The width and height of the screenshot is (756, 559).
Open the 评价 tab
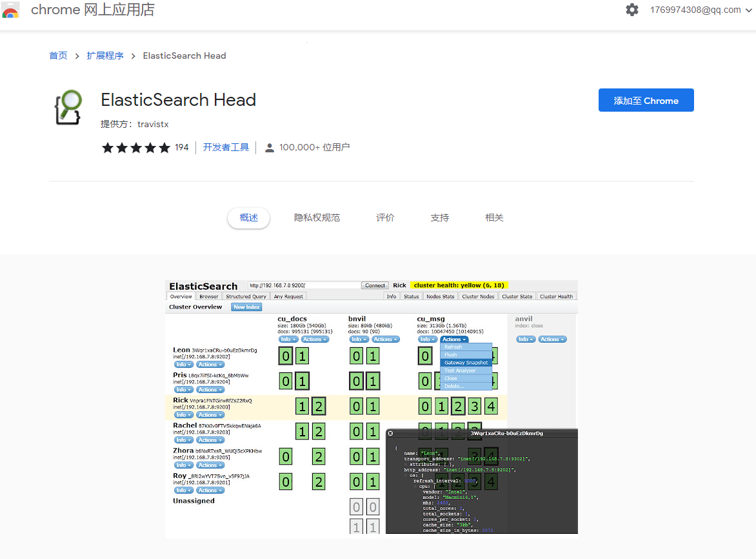[385, 218]
